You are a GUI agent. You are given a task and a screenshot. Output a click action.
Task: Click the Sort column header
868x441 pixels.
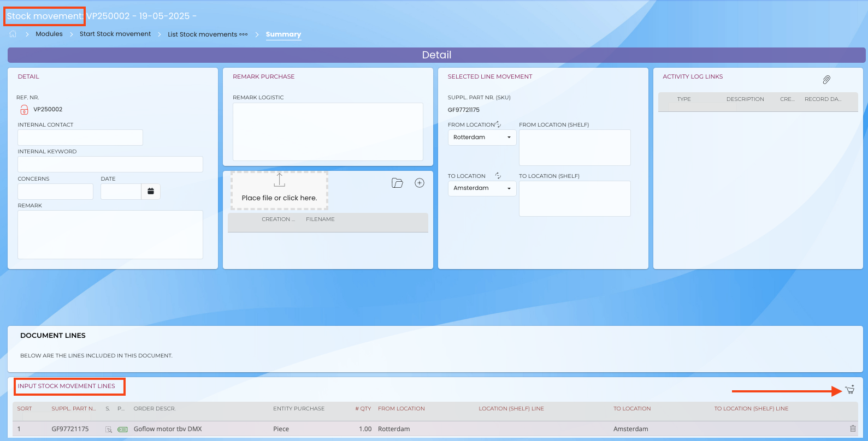point(25,409)
